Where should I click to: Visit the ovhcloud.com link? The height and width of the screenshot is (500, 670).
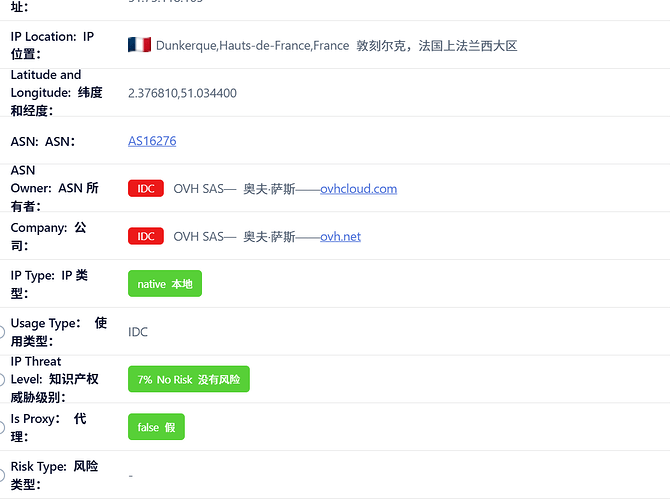358,188
